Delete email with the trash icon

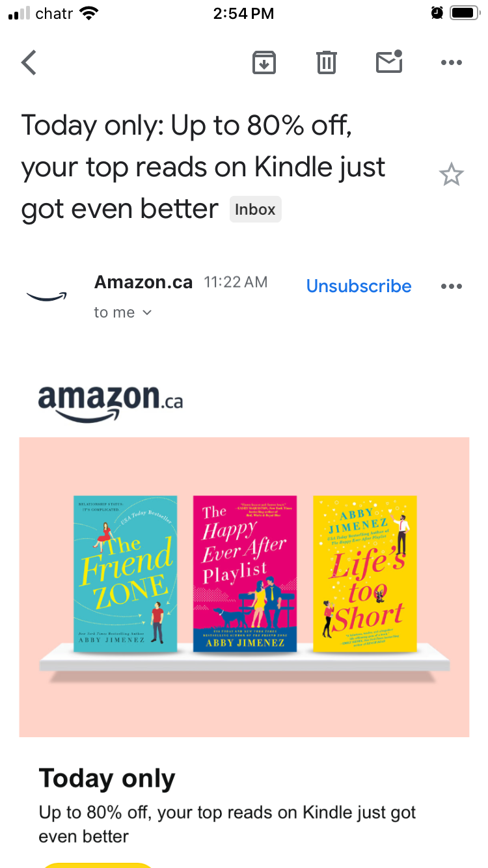pyautogui.click(x=327, y=62)
